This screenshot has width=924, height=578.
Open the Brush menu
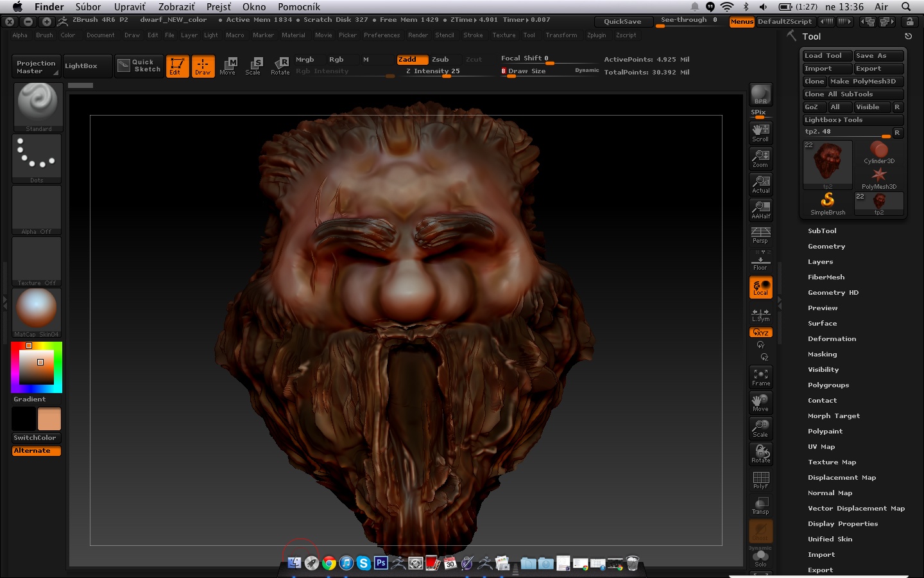tap(44, 35)
